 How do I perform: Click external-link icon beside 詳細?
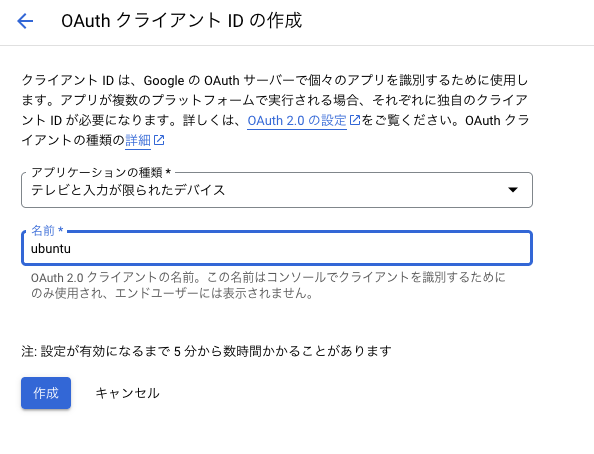(159, 140)
